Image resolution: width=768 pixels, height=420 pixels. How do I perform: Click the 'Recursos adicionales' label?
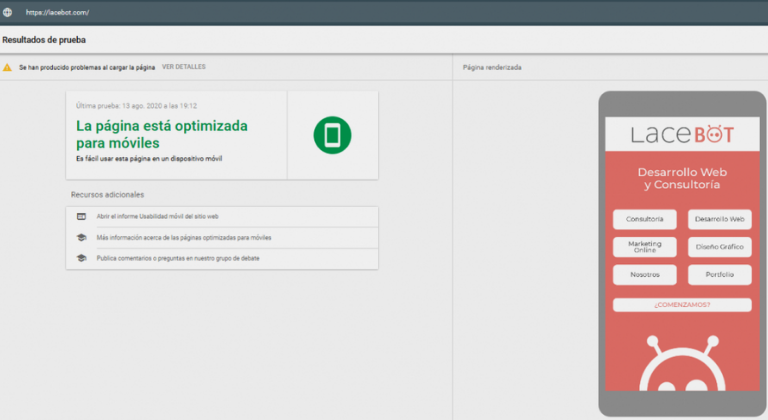tap(107, 195)
